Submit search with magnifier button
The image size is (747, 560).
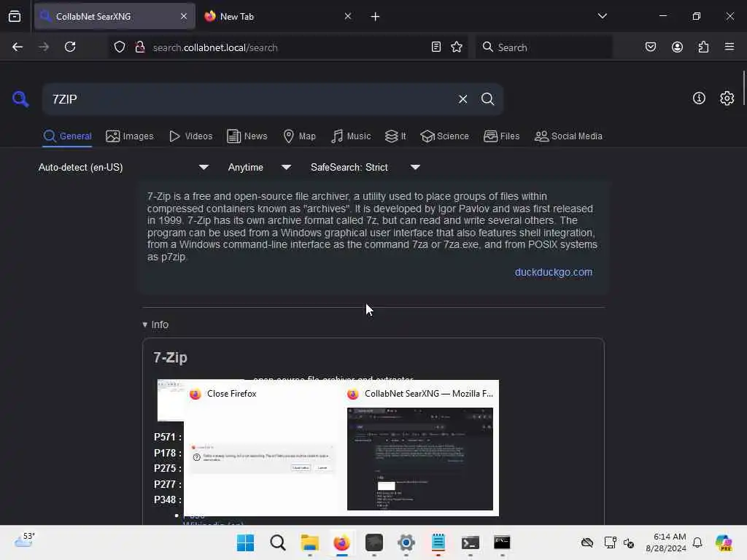coord(487,99)
